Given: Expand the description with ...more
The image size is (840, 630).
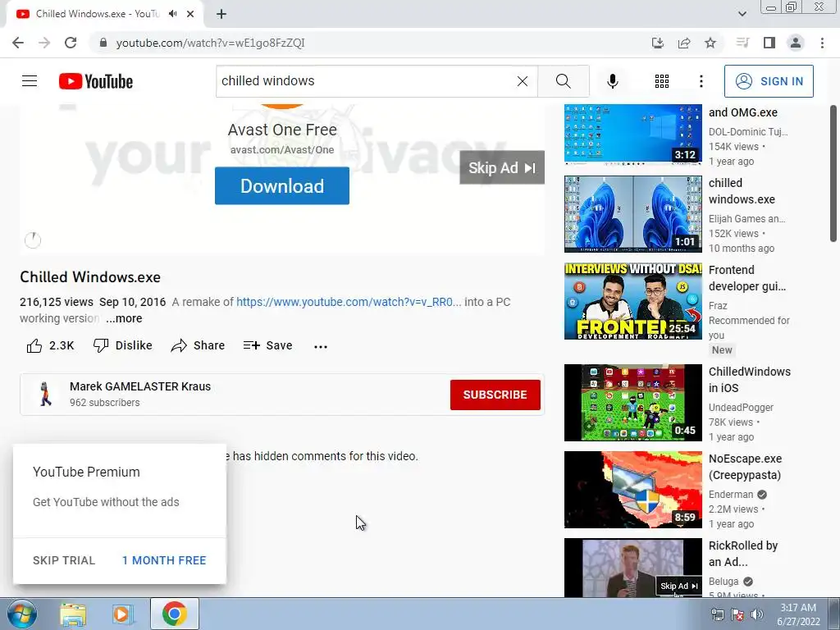Looking at the screenshot, I should pyautogui.click(x=124, y=318).
